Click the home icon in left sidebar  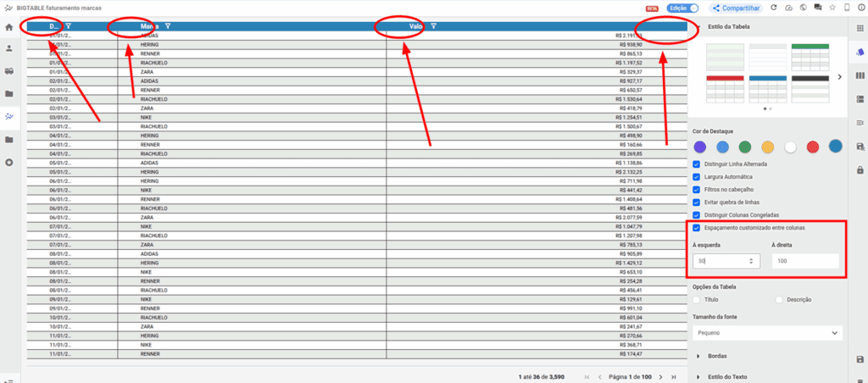[9, 27]
